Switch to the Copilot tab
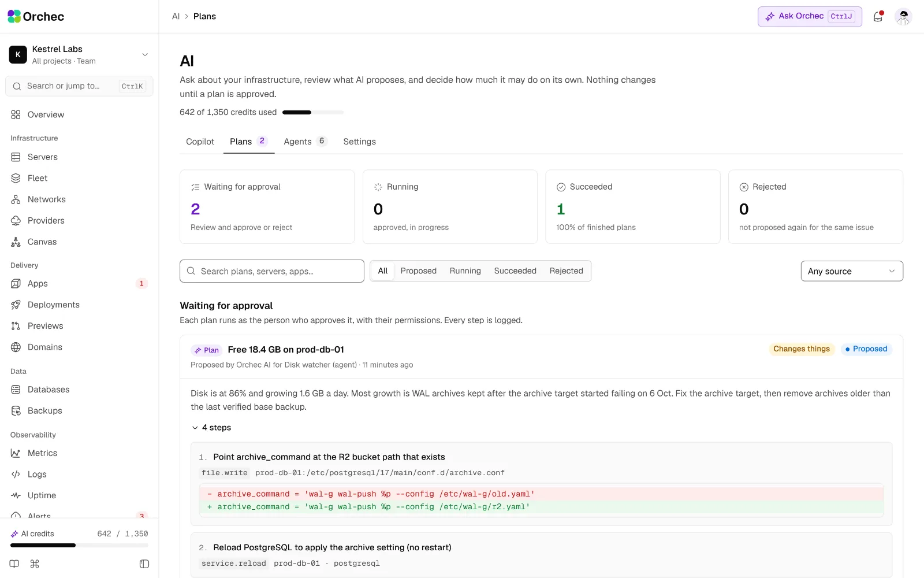The height and width of the screenshot is (578, 924). point(200,142)
